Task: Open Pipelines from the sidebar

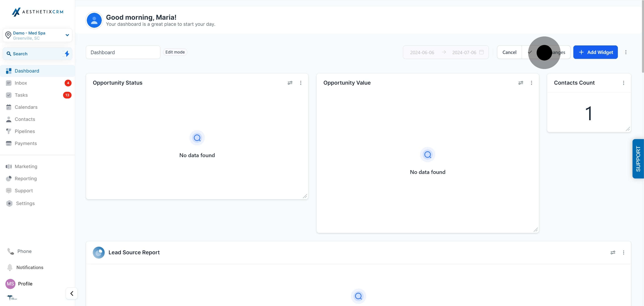Action: coord(25,131)
